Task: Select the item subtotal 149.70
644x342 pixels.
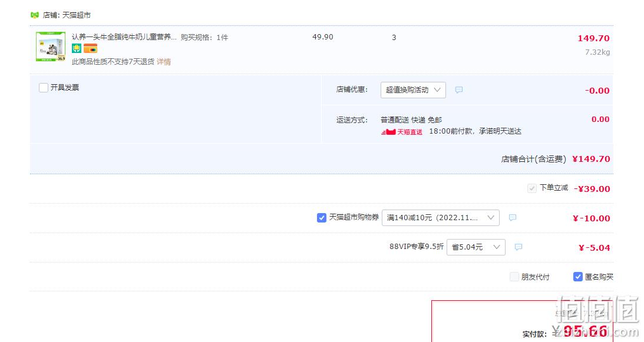Action: click(593, 38)
